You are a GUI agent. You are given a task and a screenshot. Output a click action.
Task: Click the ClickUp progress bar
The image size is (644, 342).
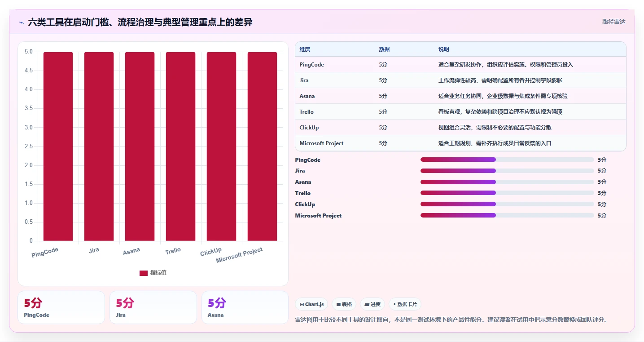pos(507,204)
